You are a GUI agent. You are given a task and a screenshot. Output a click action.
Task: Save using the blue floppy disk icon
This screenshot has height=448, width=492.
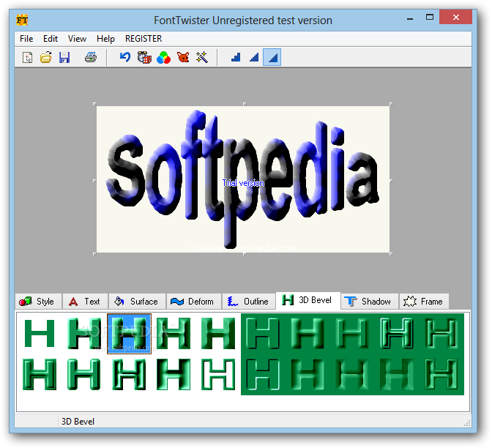[64, 57]
